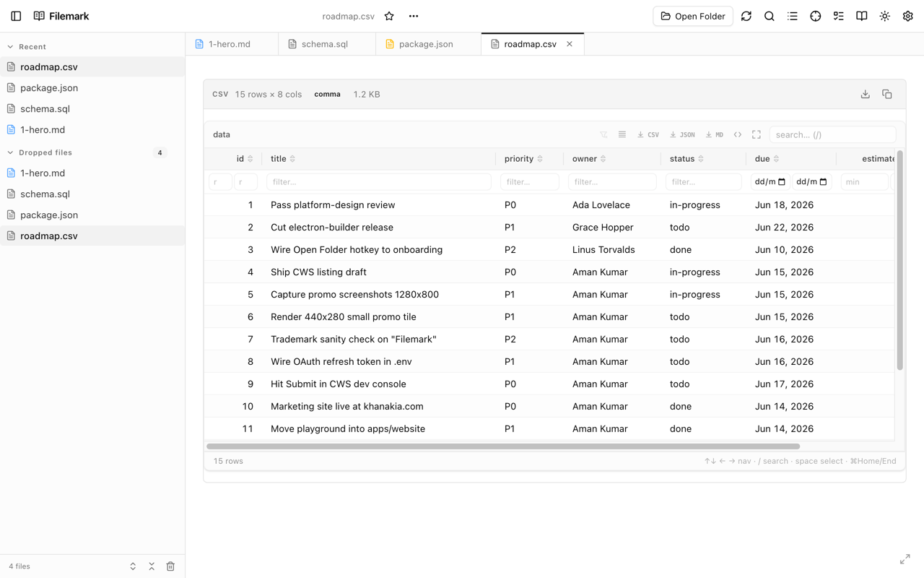Star roadmap.csv as a favorite
The height and width of the screenshot is (578, 924).
click(389, 16)
